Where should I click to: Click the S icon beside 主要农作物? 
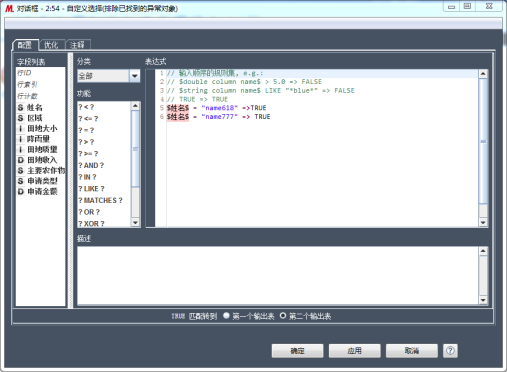coord(21,170)
